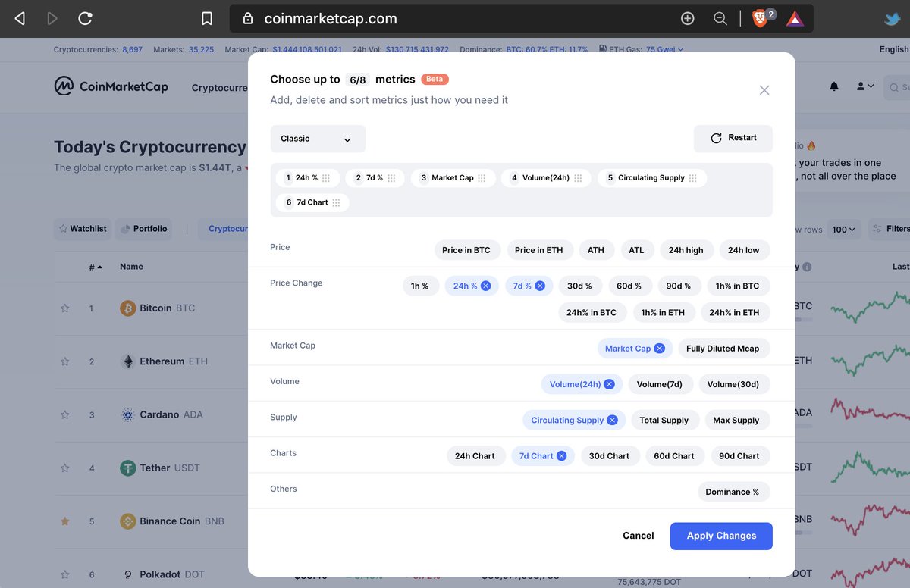Click the Restart button

pos(733,139)
